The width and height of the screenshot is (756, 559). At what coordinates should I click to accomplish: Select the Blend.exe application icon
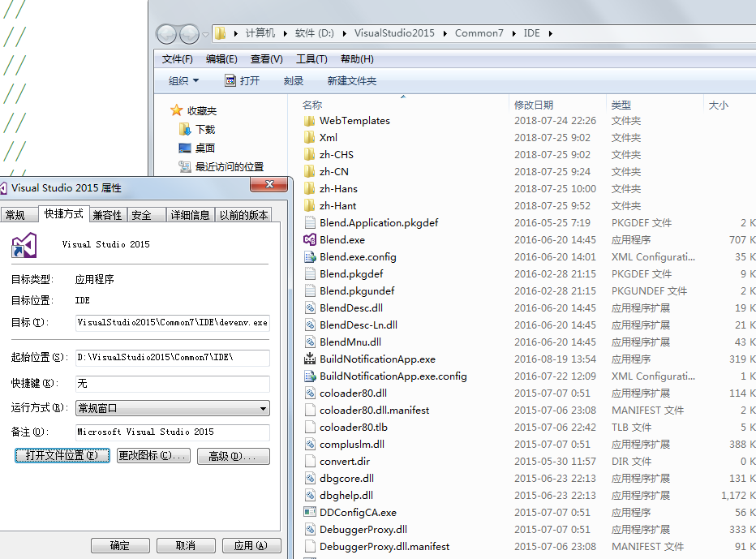(x=310, y=239)
